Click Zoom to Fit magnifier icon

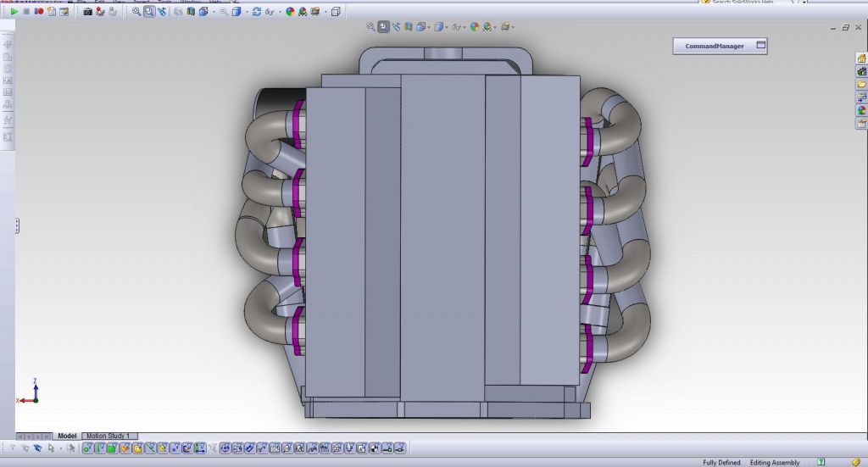(136, 12)
